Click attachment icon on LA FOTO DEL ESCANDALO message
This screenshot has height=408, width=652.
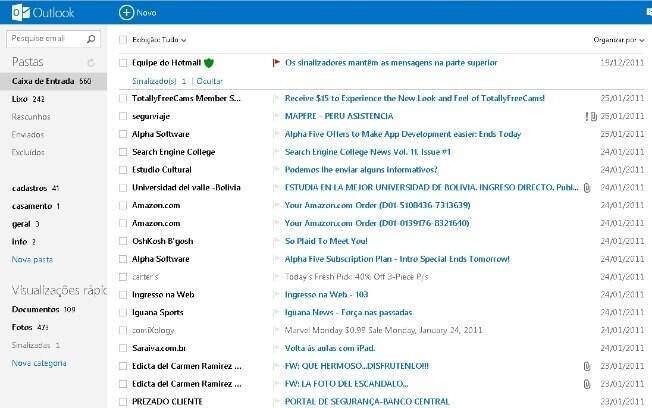(587, 384)
